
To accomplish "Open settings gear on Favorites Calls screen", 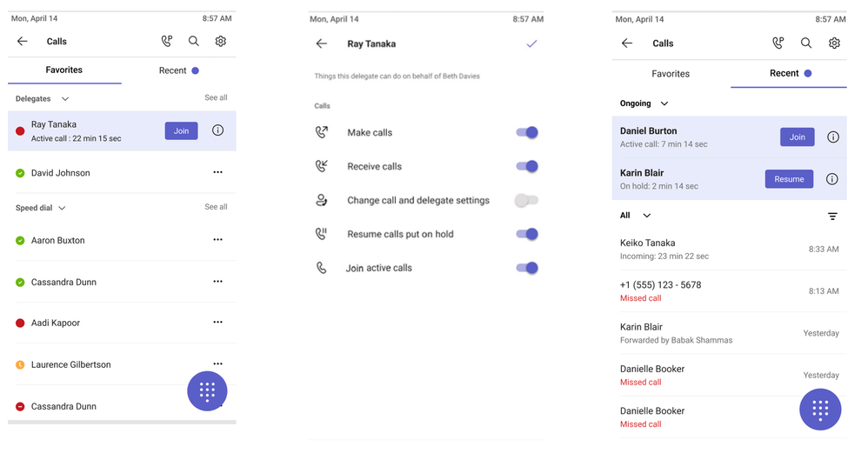I will tap(220, 41).
